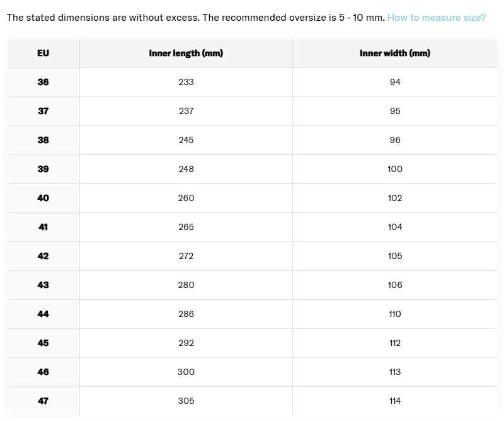Image resolution: width=504 pixels, height=421 pixels.
Task: Click the inner width value 113
Action: pos(395,372)
